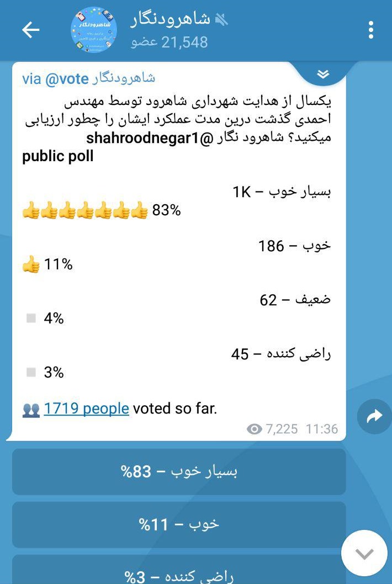
Task: Vote for راضی کننده 3% button
Action: 179,570
